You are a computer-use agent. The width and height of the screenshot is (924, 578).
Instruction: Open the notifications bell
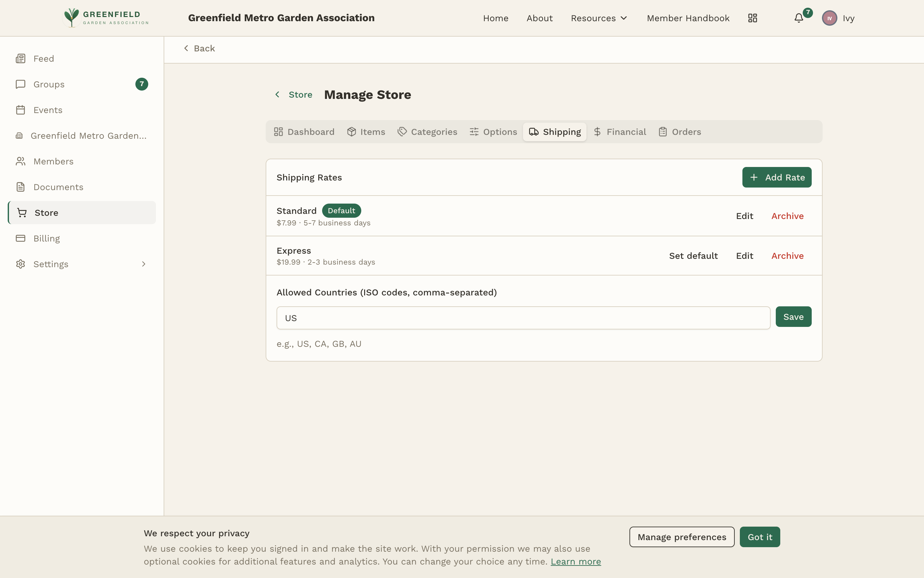[x=799, y=18]
